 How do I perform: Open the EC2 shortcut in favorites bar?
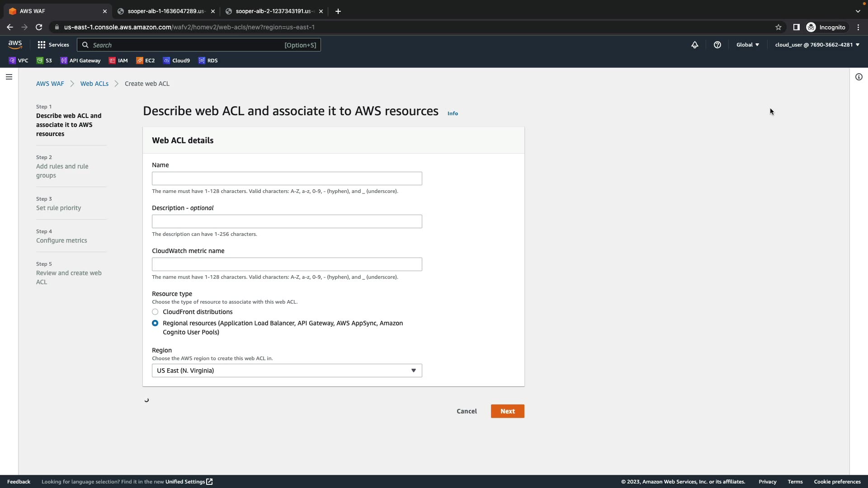[x=146, y=61]
